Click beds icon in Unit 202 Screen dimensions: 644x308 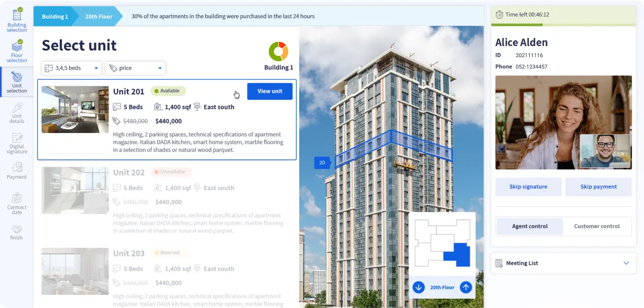click(117, 188)
